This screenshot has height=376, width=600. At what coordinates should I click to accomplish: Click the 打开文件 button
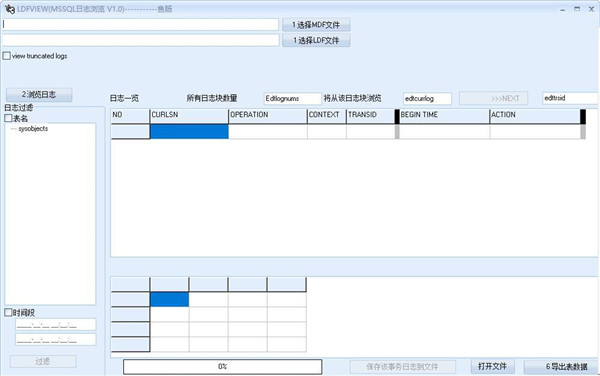click(x=492, y=366)
